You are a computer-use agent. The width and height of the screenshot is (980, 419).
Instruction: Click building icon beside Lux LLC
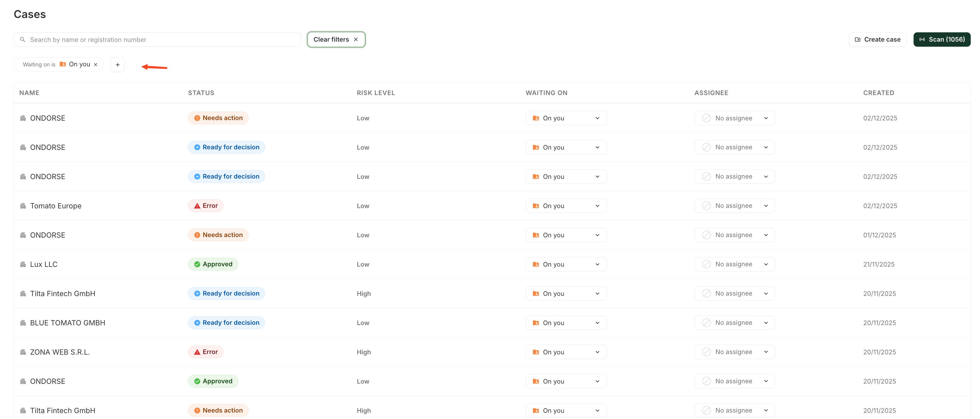23,264
